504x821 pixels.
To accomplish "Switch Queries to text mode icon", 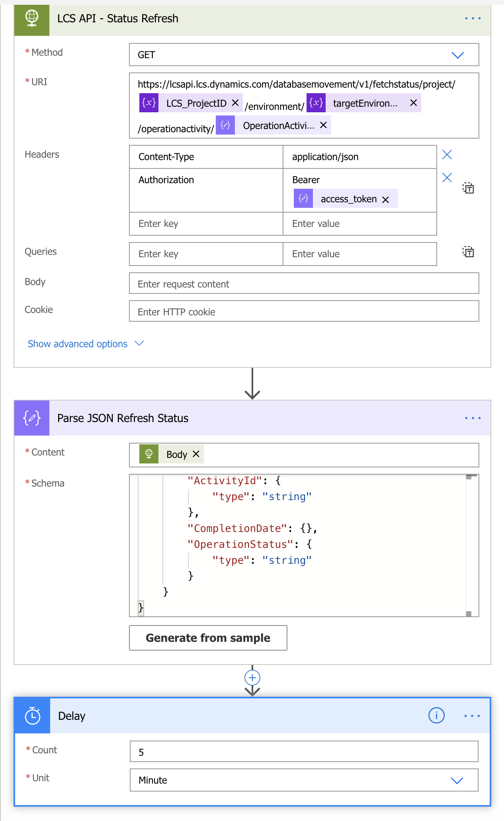I will click(x=468, y=252).
